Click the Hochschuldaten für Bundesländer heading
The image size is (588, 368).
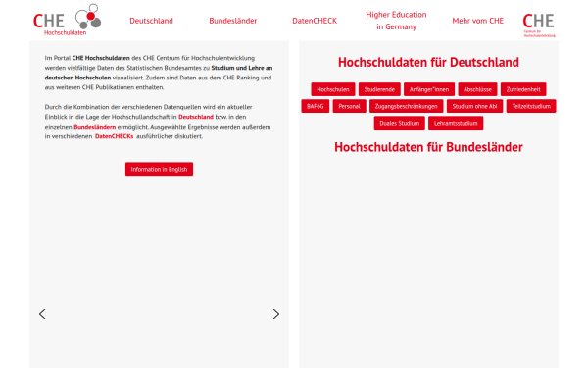tap(428, 147)
